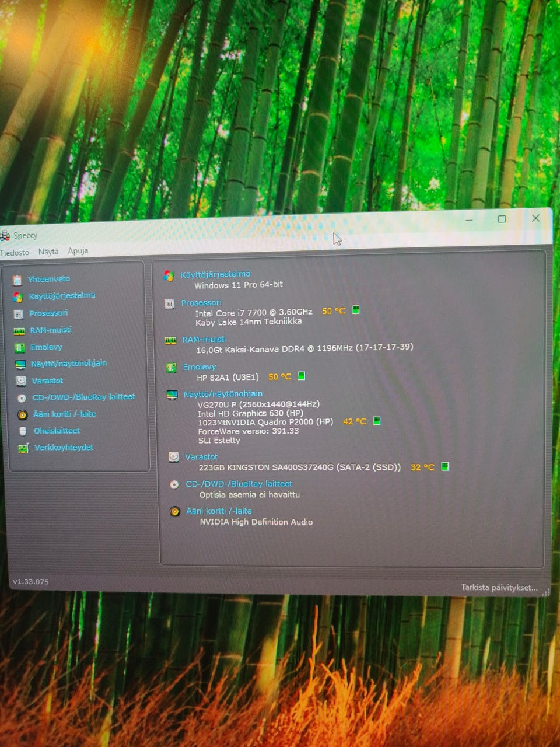Open the Varastot heading in summary panel
Screen dimensions: 560x747
(x=201, y=456)
